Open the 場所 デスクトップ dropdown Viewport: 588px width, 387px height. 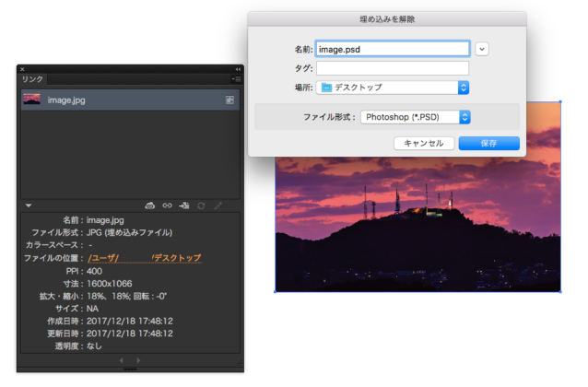pyautogui.click(x=393, y=88)
